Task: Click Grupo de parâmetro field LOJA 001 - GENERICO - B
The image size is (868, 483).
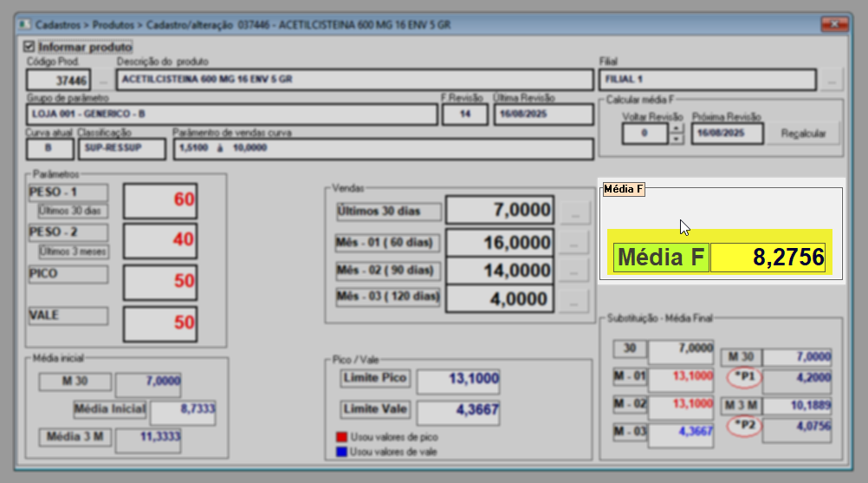Action: pyautogui.click(x=231, y=114)
